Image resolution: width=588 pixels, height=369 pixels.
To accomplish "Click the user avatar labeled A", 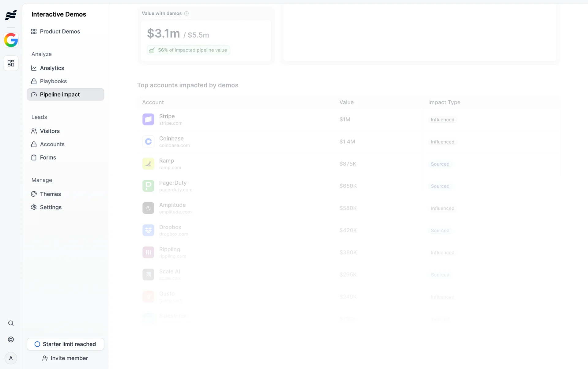I will (x=11, y=358).
